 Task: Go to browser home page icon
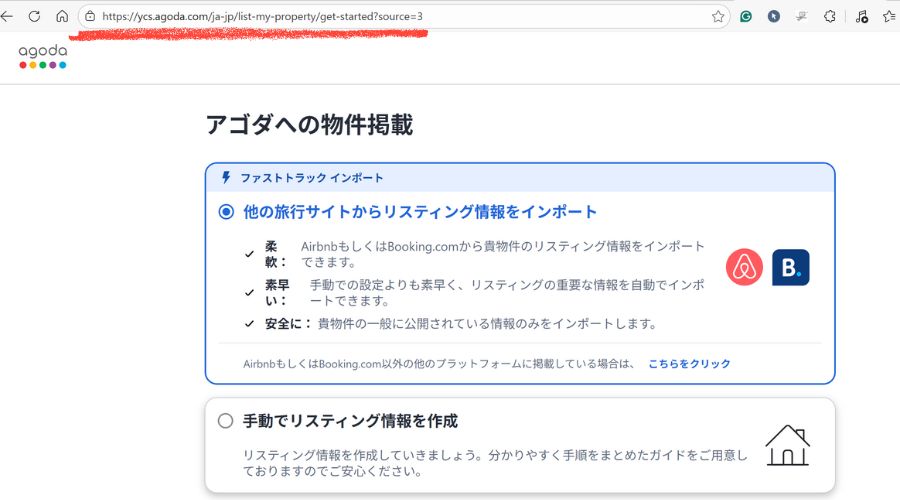click(x=62, y=17)
